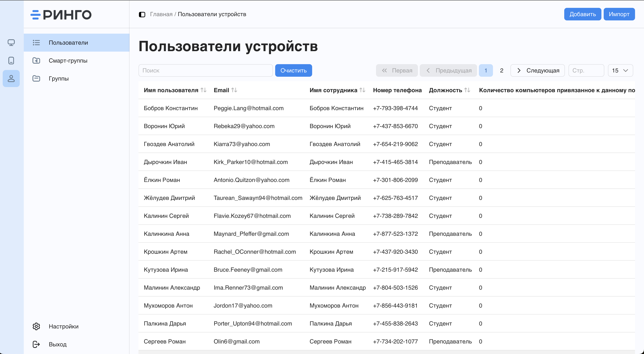Toggle sorting on the Email column

pyautogui.click(x=234, y=90)
